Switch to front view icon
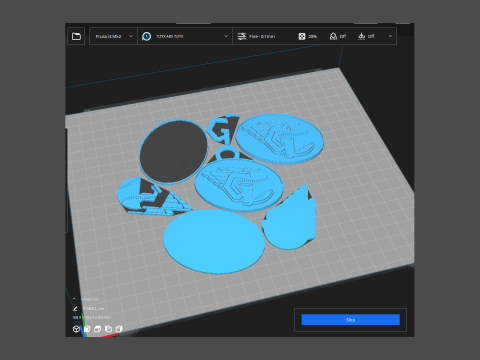Screen dimensions: 480x360 pyautogui.click(x=87, y=329)
